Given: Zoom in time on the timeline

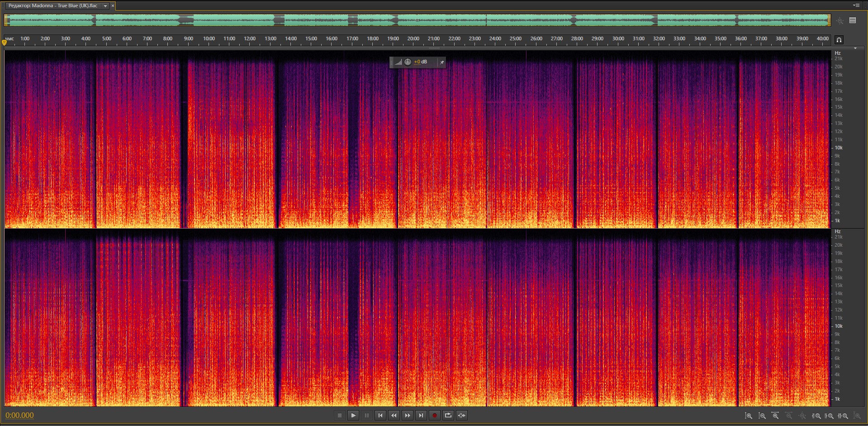Looking at the screenshot, I should click(x=775, y=416).
